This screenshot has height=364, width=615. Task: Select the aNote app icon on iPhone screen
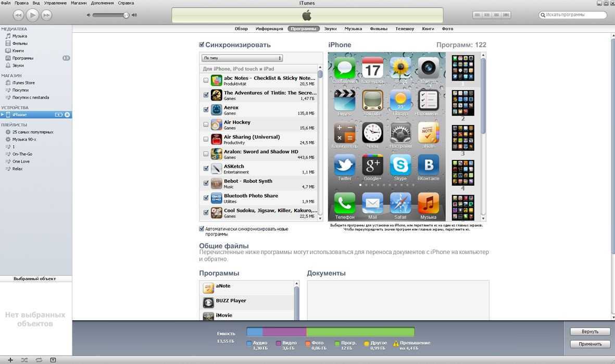click(x=428, y=133)
